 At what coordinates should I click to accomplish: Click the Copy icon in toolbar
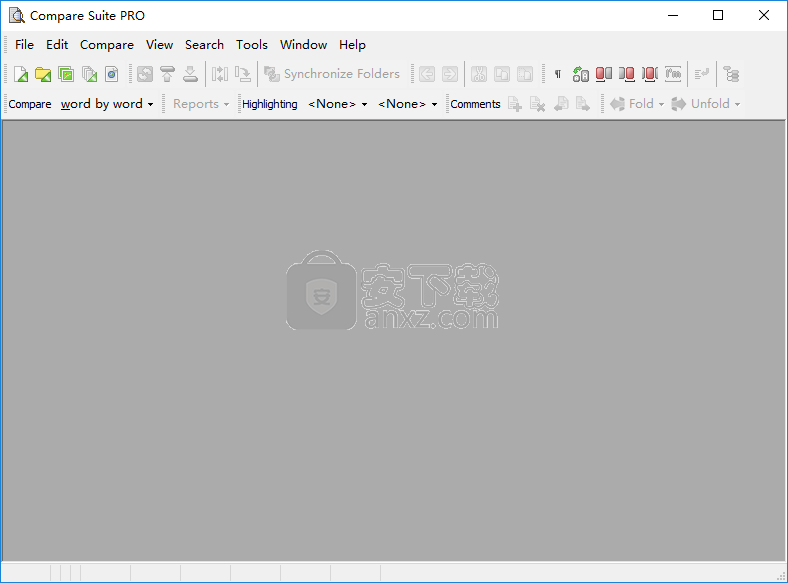(502, 74)
